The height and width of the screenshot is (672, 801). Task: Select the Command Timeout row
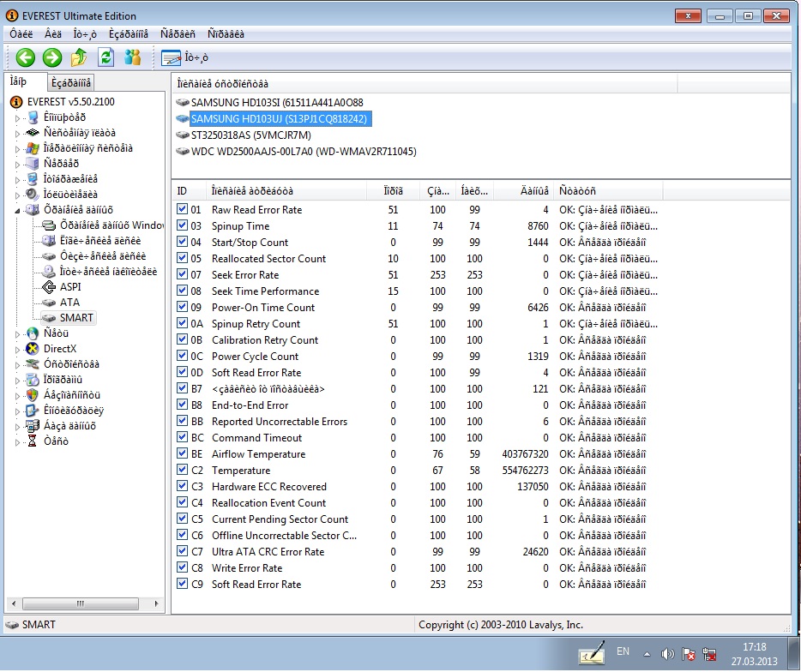(418, 438)
